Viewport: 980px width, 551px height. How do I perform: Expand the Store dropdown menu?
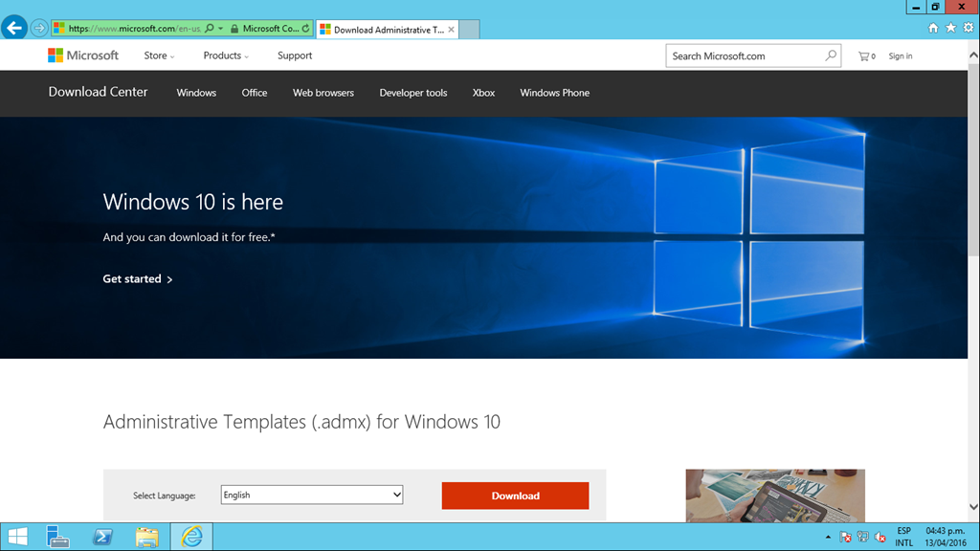159,55
